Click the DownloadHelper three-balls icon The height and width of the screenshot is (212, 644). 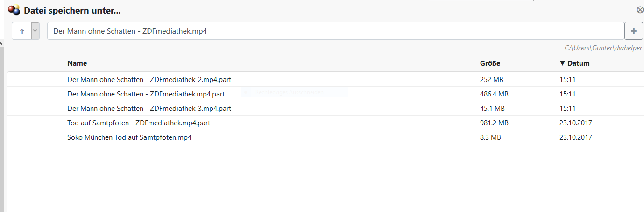14,10
